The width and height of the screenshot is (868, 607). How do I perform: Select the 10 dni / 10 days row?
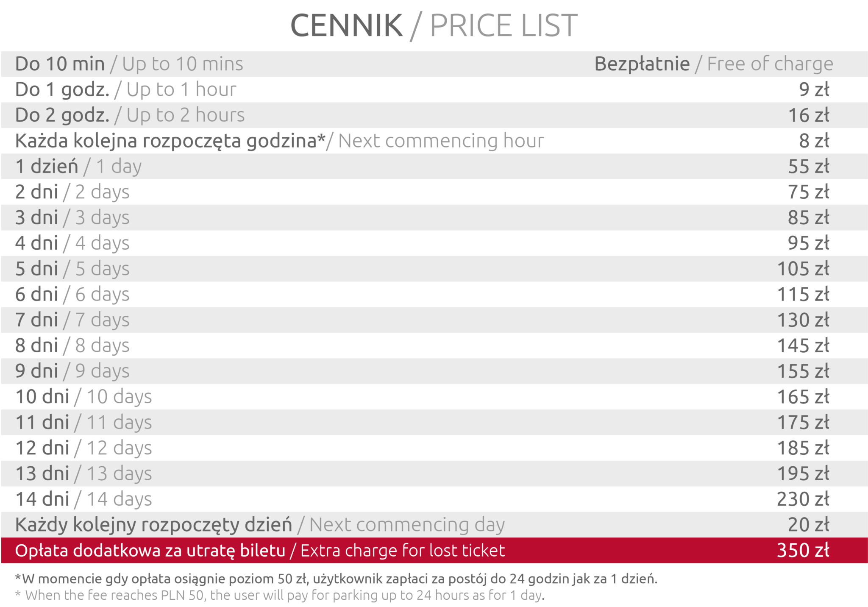(x=434, y=397)
